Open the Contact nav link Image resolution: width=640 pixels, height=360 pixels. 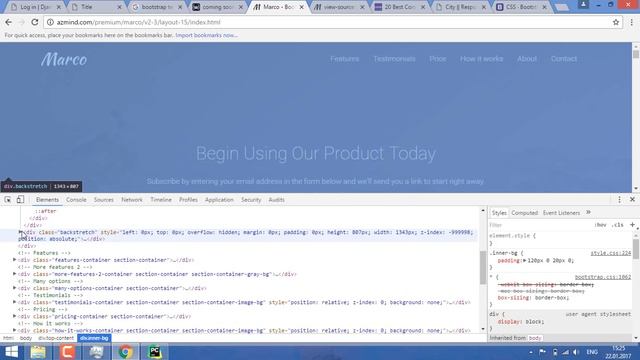point(564,59)
